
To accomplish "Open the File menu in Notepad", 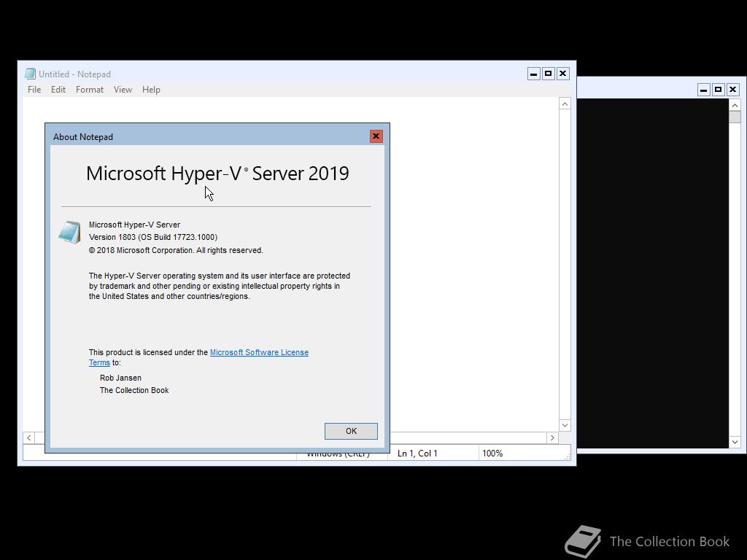I will pos(34,90).
